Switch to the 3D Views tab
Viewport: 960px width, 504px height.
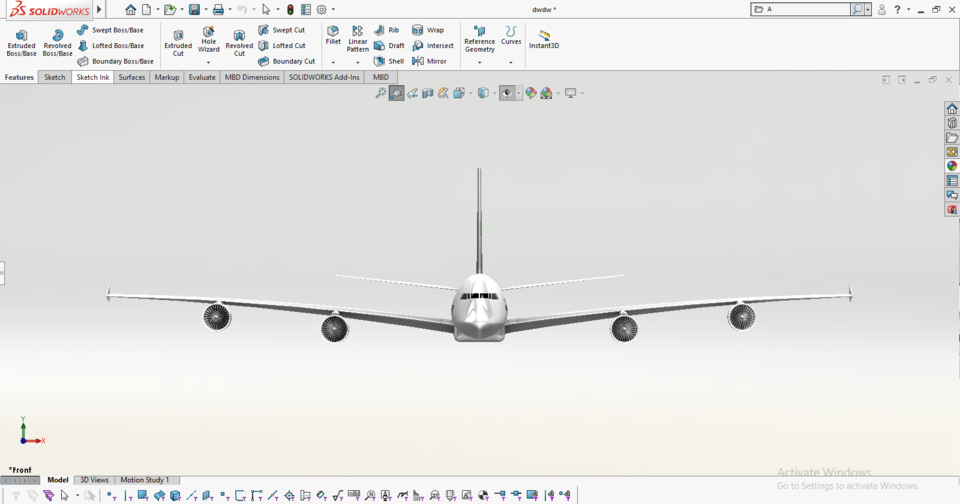pos(94,480)
